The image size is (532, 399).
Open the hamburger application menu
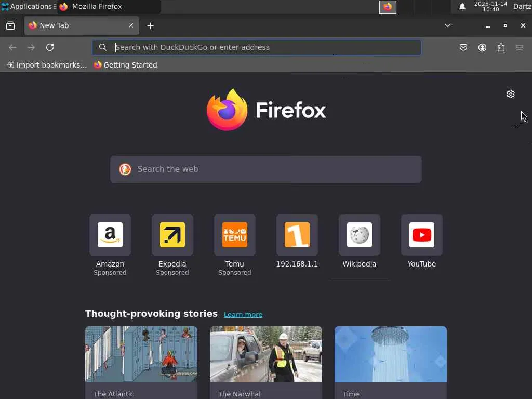point(520,47)
